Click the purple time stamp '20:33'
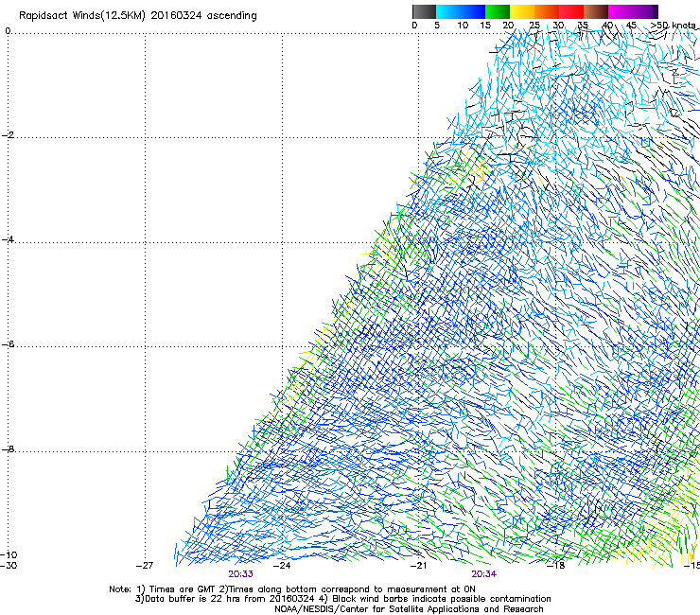The width and height of the screenshot is (700, 615). click(240, 574)
